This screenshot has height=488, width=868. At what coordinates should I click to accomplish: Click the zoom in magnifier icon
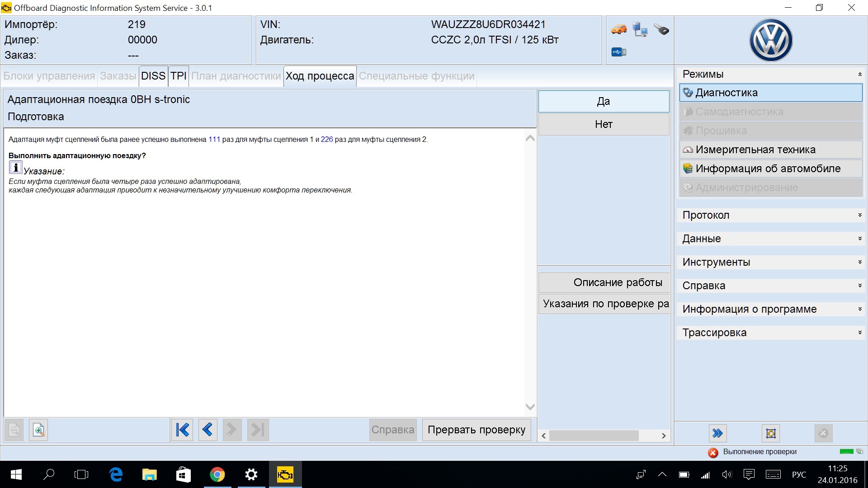point(39,430)
